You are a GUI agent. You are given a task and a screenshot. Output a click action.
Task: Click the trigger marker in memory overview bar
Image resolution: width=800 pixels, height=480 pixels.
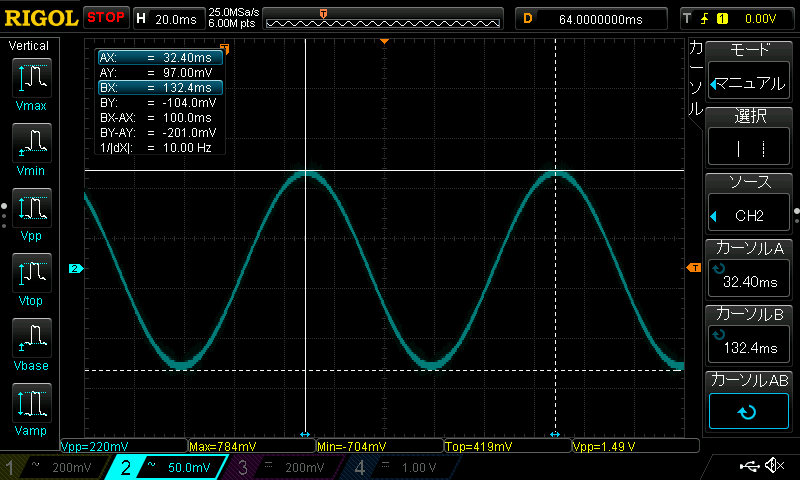[x=323, y=14]
